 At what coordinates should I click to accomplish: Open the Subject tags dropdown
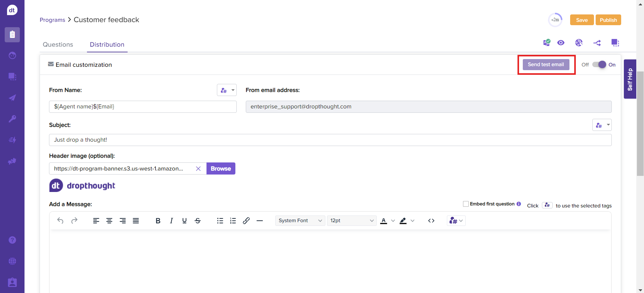pyautogui.click(x=602, y=125)
